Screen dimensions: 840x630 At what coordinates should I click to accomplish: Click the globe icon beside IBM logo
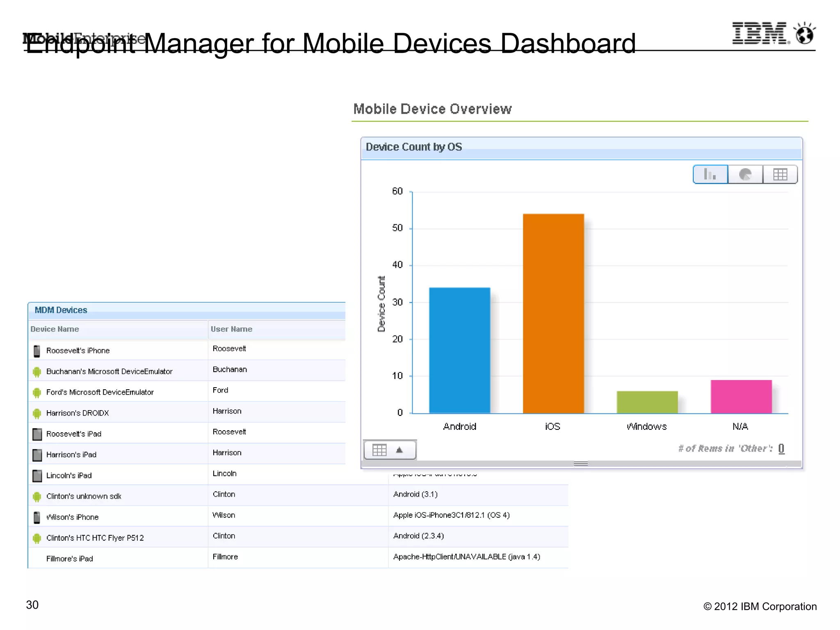pyautogui.click(x=805, y=33)
